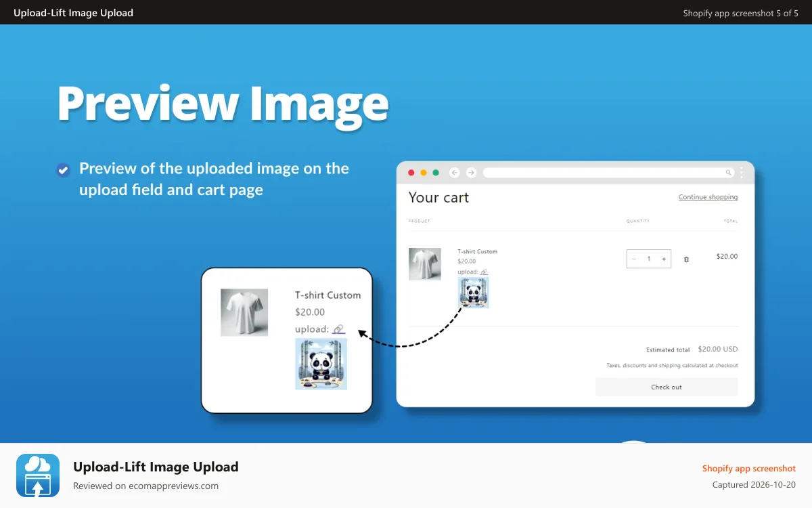Click the T-shirt Custom title in the cart row

477,251
